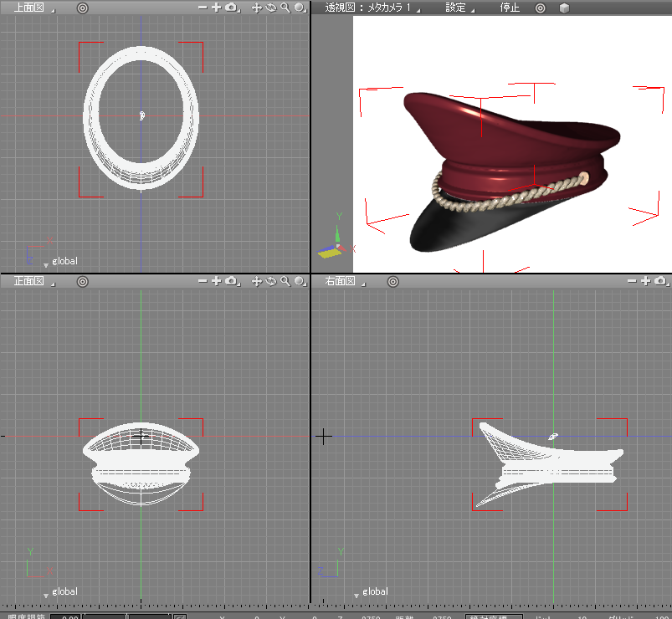The image size is (672, 619).
Task: Select the cap wireframe in right view
Action: 551,465
